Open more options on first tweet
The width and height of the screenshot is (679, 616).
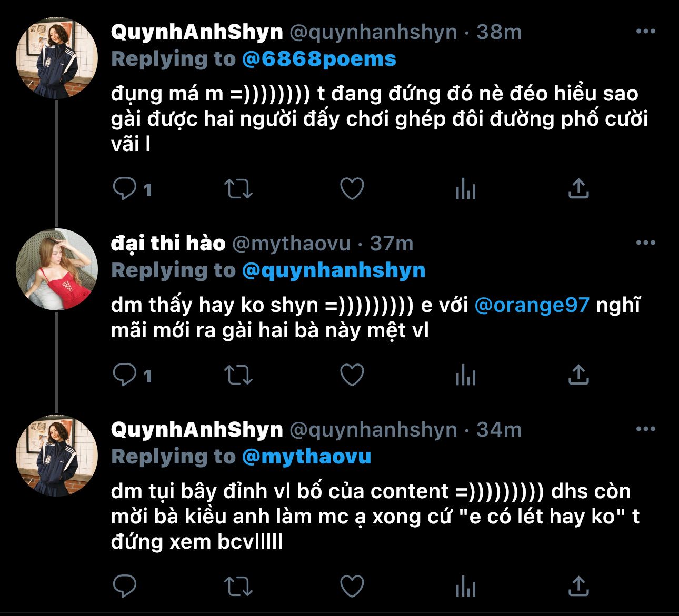click(645, 32)
